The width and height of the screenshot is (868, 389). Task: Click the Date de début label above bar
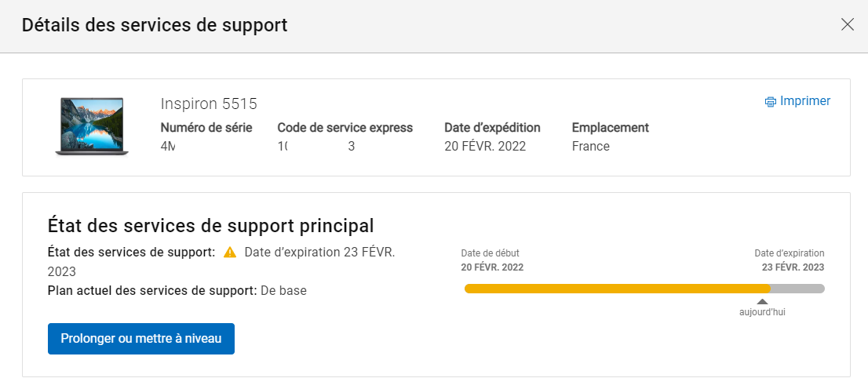click(490, 253)
